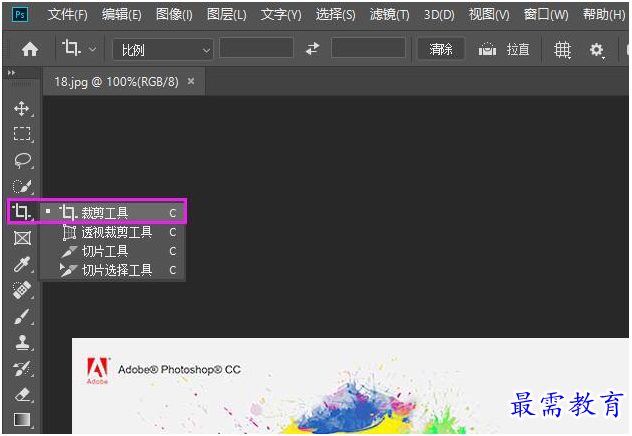Viewport: 632px width, 436px height.
Task: Select the Healing Brush tool
Action: (22, 290)
